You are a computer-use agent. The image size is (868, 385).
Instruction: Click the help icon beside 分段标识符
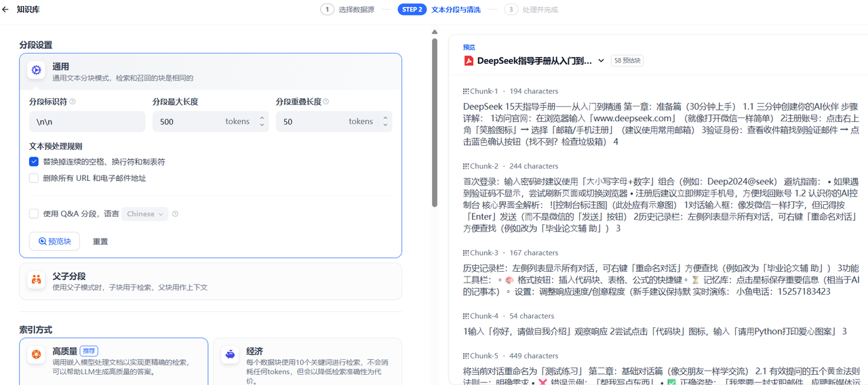pos(73,102)
